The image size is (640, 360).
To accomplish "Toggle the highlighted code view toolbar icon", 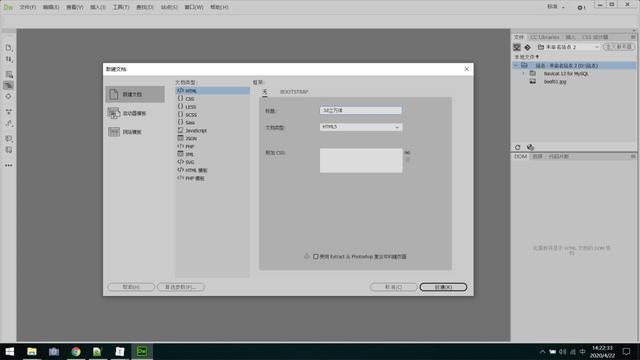I will click(x=9, y=85).
